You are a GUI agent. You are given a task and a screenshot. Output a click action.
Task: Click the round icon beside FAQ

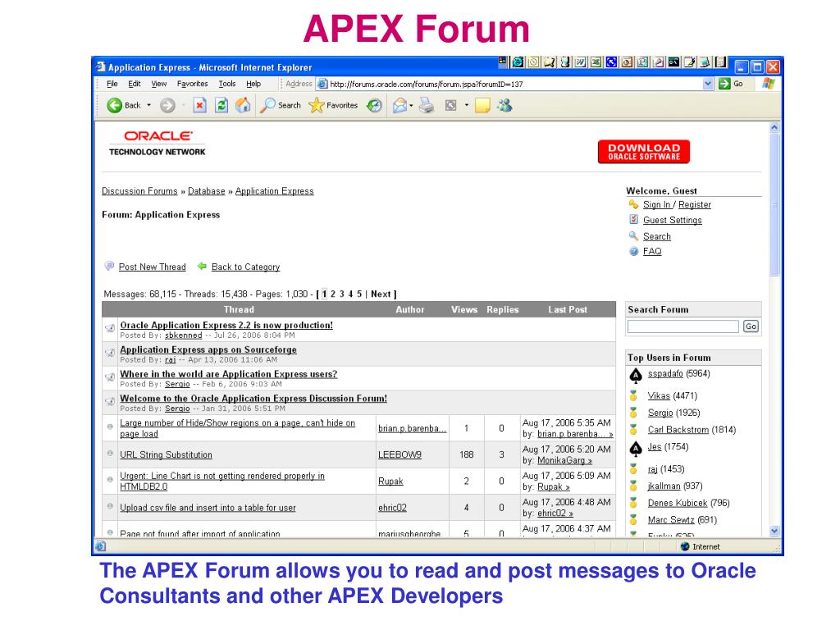pos(634,251)
